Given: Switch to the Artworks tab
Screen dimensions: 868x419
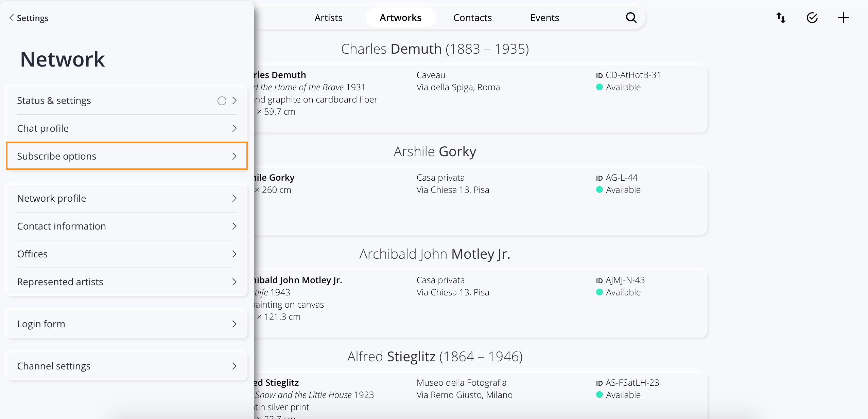Looking at the screenshot, I should coord(400,18).
